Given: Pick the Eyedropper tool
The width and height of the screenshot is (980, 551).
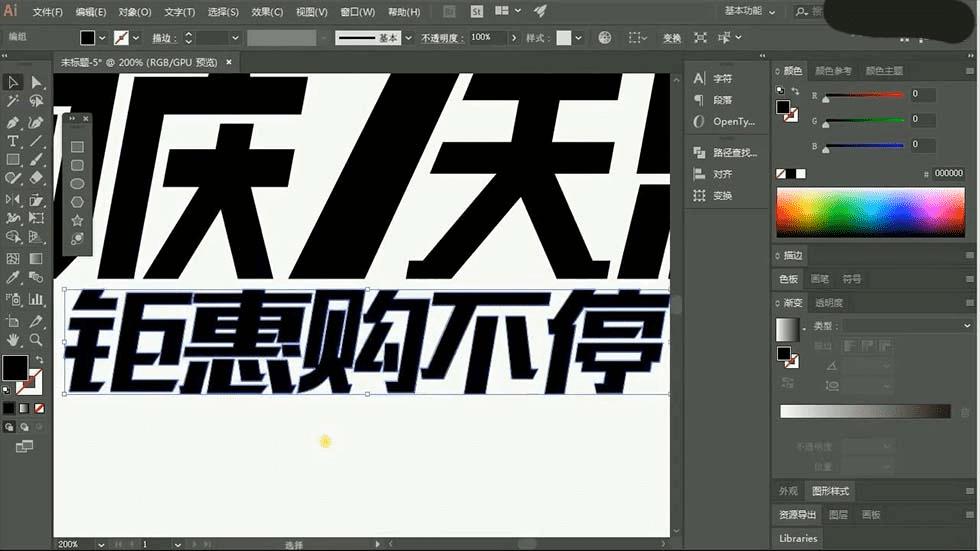Looking at the screenshot, I should click(x=12, y=277).
